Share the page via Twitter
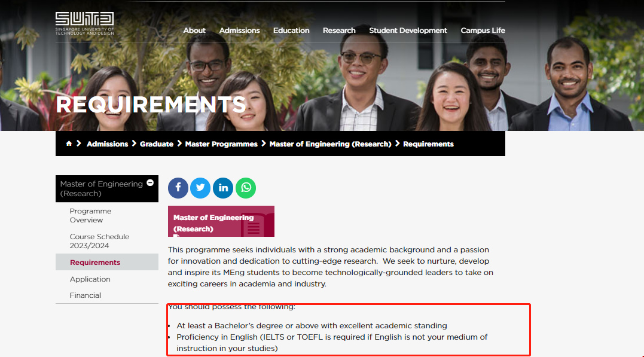644x357 pixels. [x=200, y=188]
